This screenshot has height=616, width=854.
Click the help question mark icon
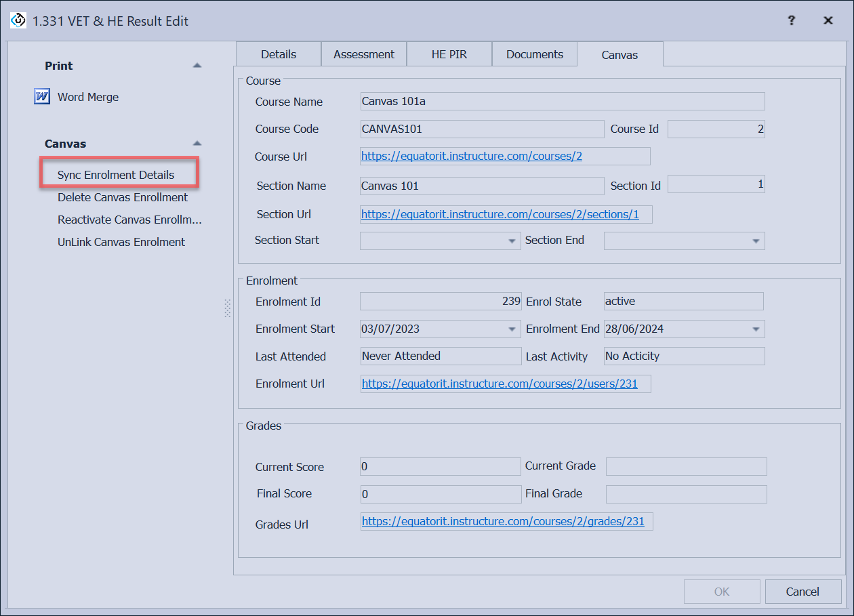click(791, 20)
